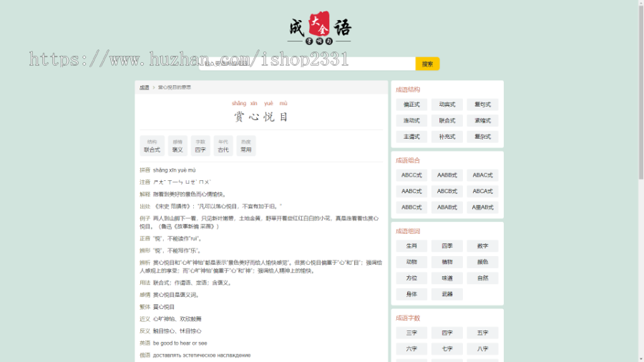Viewport: 644px width, 362px height.
Task: Click the search input field
Action: 308,64
